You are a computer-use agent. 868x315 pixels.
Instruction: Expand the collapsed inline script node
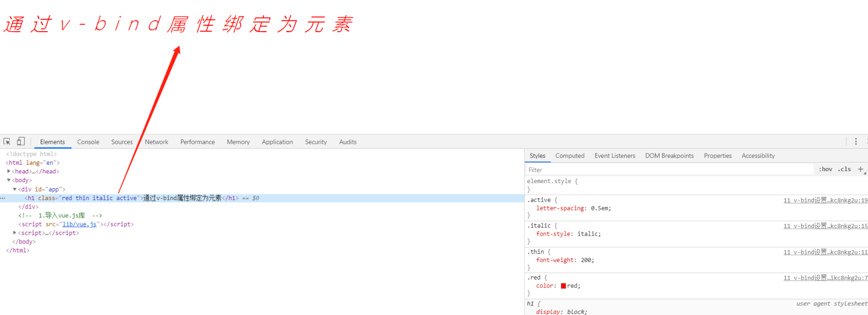(x=15, y=233)
